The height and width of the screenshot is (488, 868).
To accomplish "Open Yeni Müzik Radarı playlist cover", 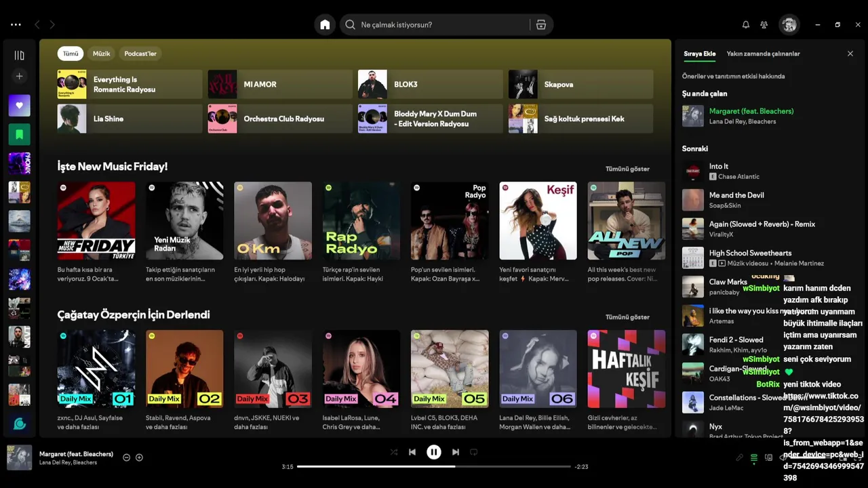I will 184,220.
